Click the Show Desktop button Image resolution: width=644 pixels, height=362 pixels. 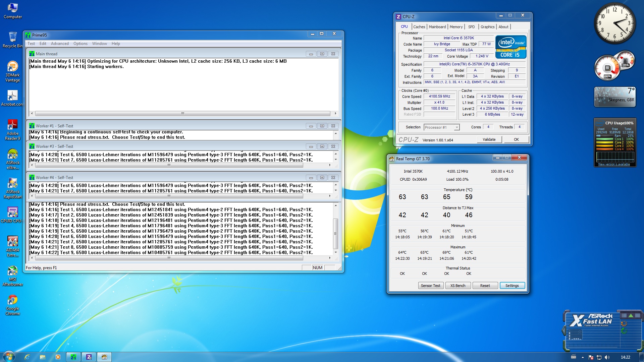tap(641, 357)
